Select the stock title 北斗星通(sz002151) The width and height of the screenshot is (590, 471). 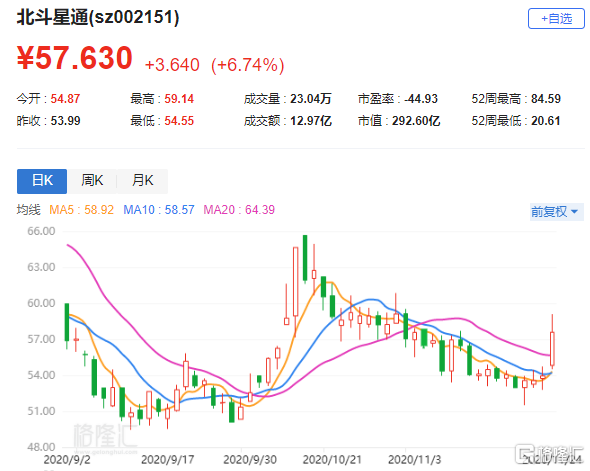point(98,17)
